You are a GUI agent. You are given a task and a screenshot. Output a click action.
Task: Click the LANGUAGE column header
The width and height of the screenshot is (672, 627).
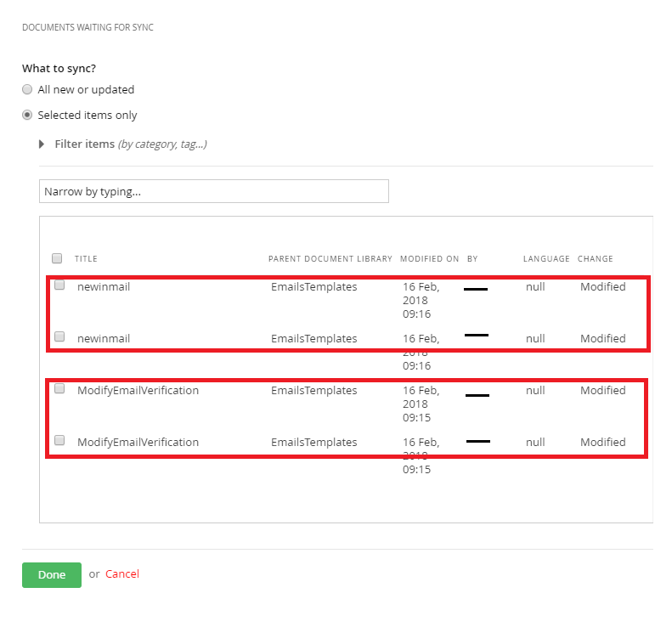[x=546, y=259]
